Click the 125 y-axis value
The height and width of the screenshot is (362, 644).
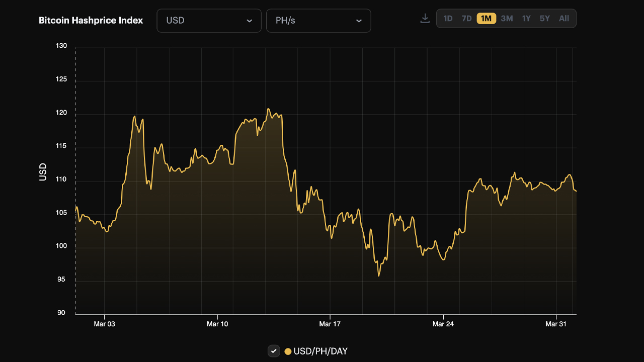tap(61, 79)
